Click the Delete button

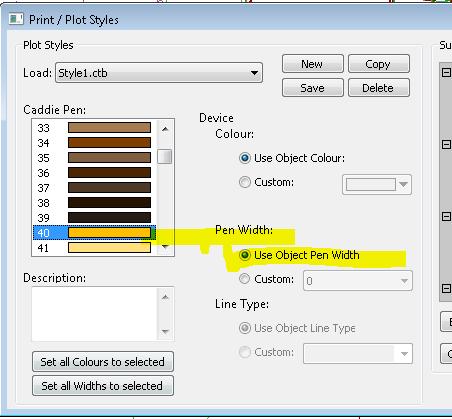(x=378, y=88)
